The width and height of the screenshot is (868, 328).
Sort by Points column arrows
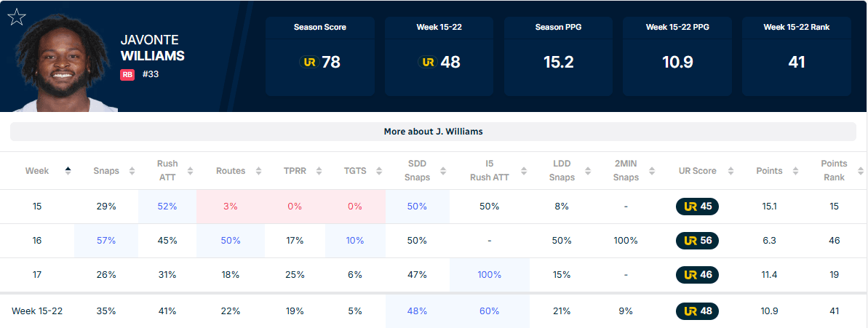pyautogui.click(x=795, y=171)
